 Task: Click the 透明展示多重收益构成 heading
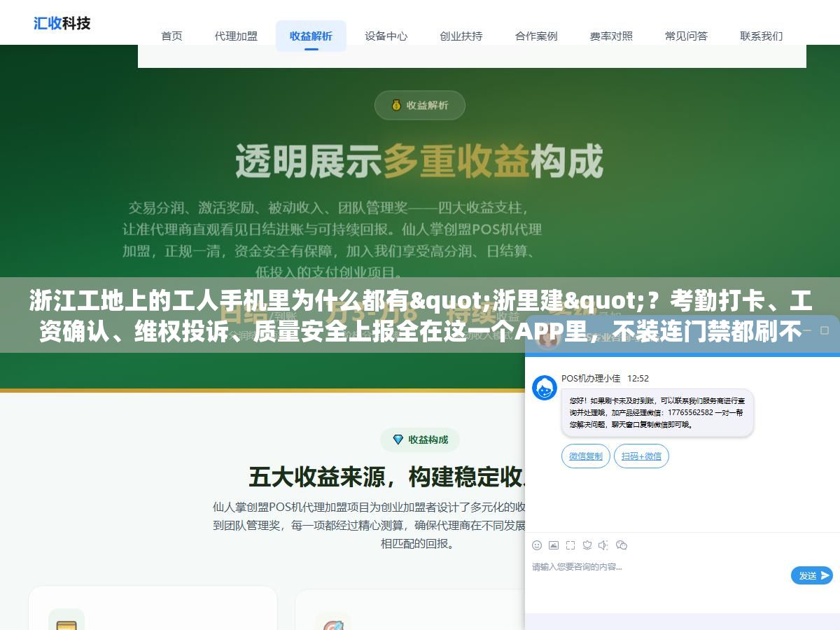[419, 161]
